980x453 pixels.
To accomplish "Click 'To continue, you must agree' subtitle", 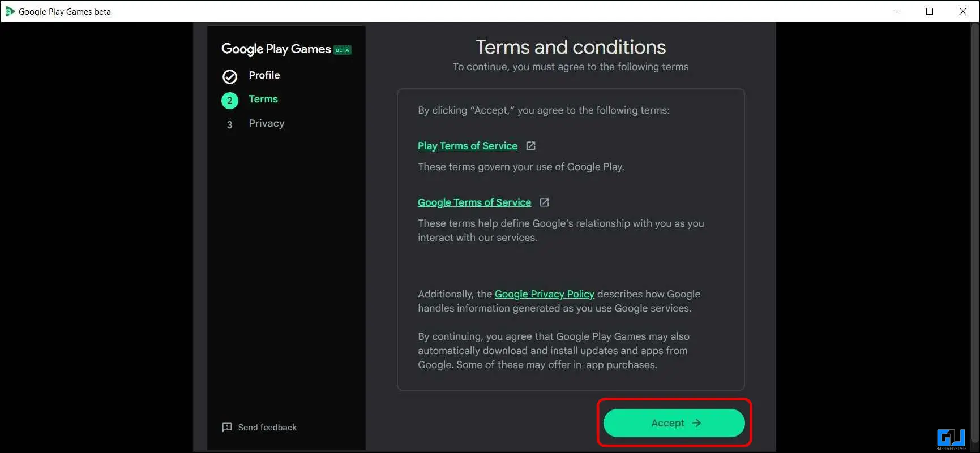I will coord(571,67).
